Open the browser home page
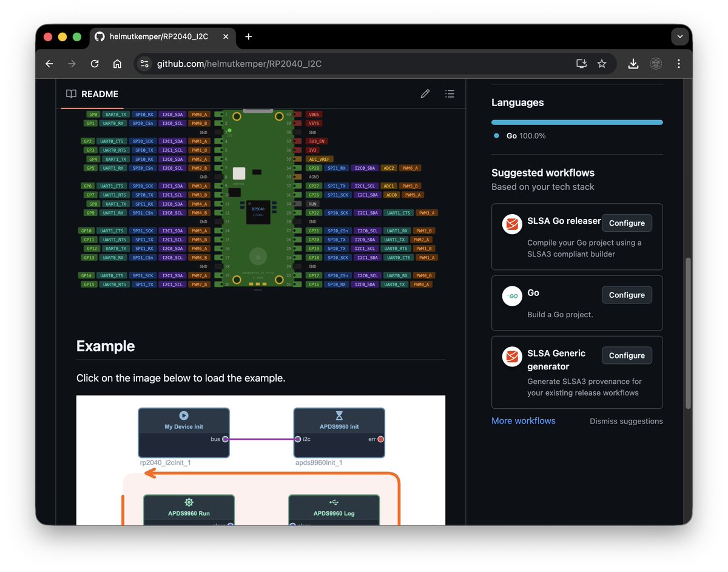728x572 pixels. click(118, 64)
